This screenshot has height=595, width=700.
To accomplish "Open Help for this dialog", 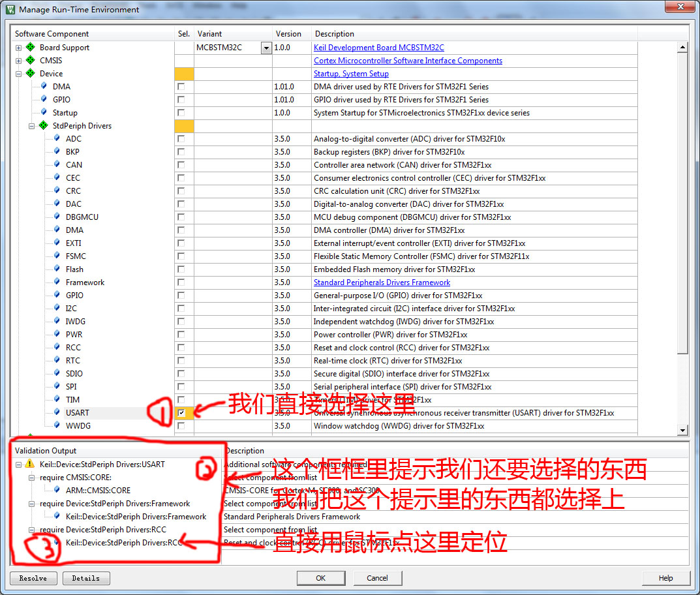I will point(665,578).
